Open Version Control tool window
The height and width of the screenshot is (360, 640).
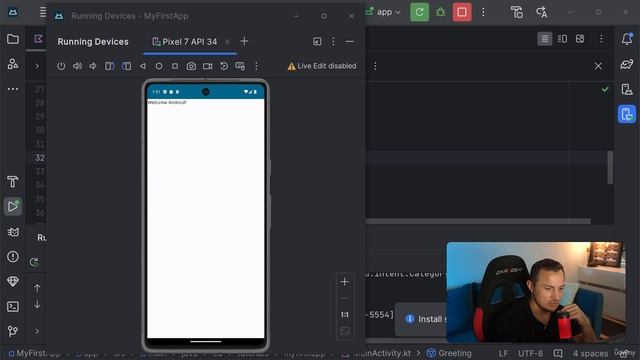(13, 331)
